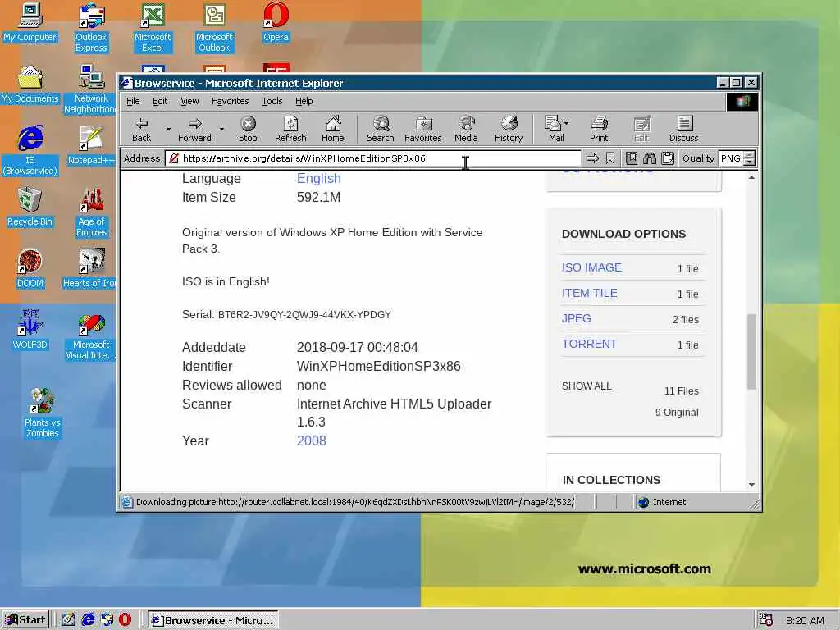Screen dimensions: 840x630
Task: Open the Favorites toolbar pane
Action: [x=423, y=129]
